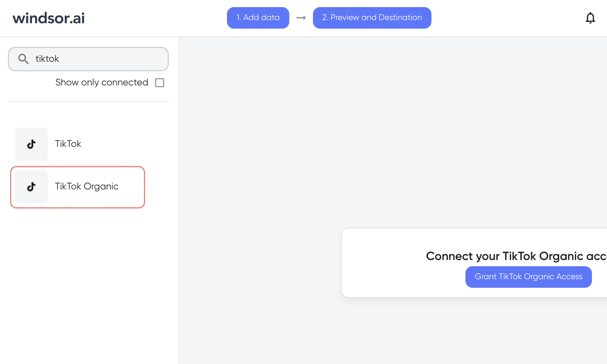The image size is (607, 364).
Task: Click the "Show only connected" label text
Action: point(102,82)
